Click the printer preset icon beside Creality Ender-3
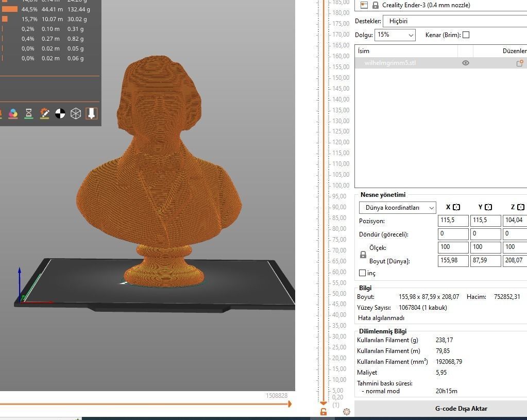 364,5
